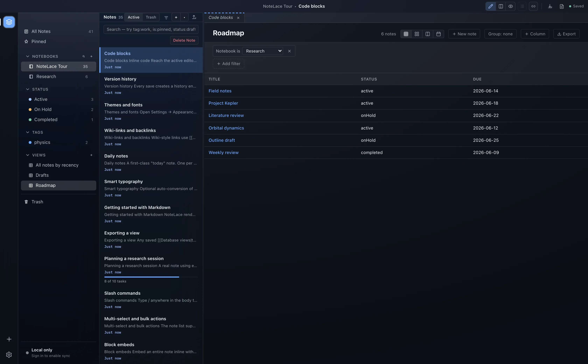Open the Field notes link

point(220,91)
